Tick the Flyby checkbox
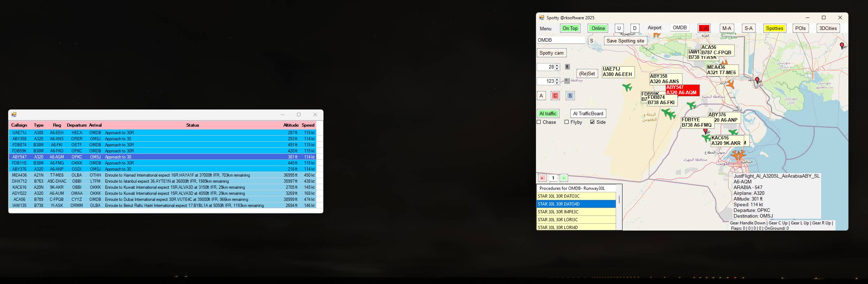The width and height of the screenshot is (868, 284). [x=567, y=122]
